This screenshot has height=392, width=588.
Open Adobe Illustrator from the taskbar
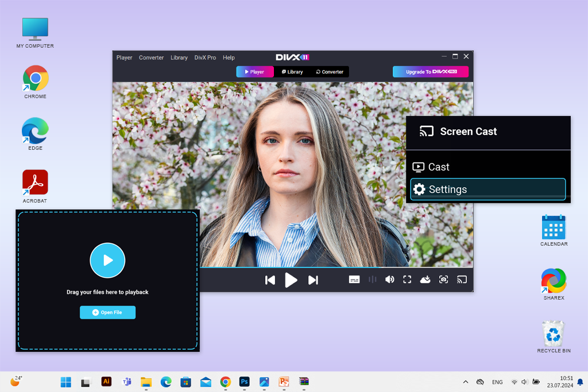pos(106,382)
